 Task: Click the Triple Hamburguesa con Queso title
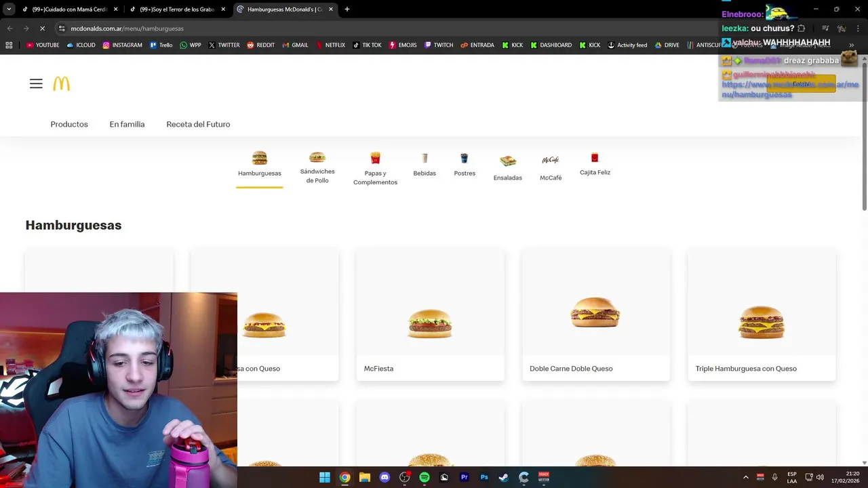(746, 369)
